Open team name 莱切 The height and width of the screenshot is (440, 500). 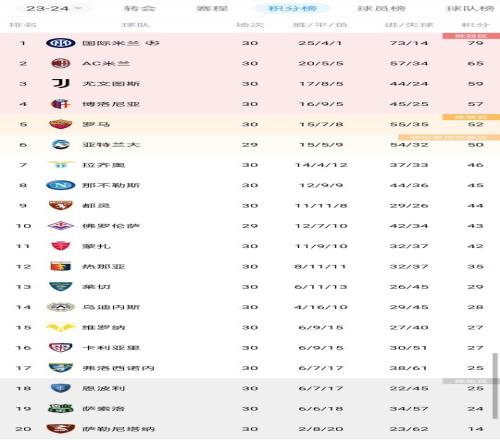pos(96,287)
